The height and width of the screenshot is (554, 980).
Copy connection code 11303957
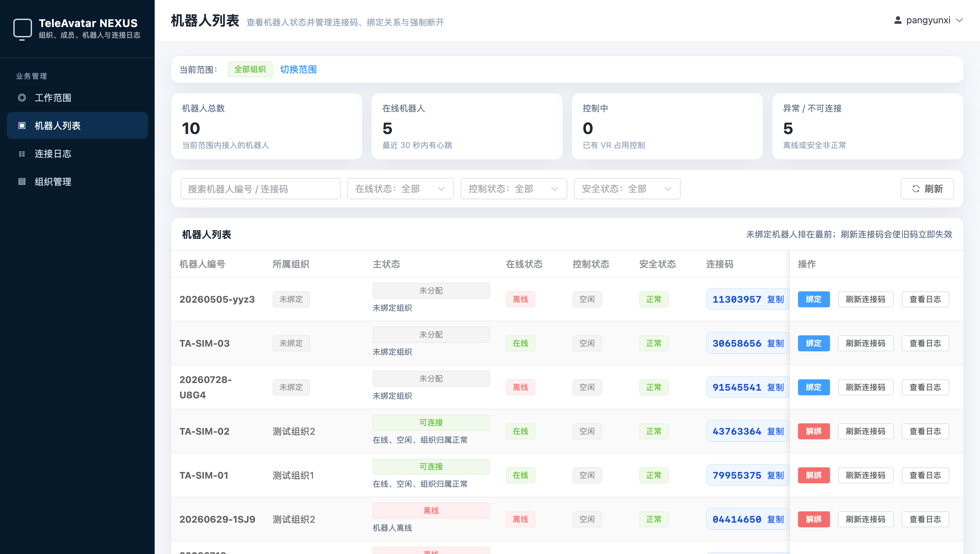[775, 299]
